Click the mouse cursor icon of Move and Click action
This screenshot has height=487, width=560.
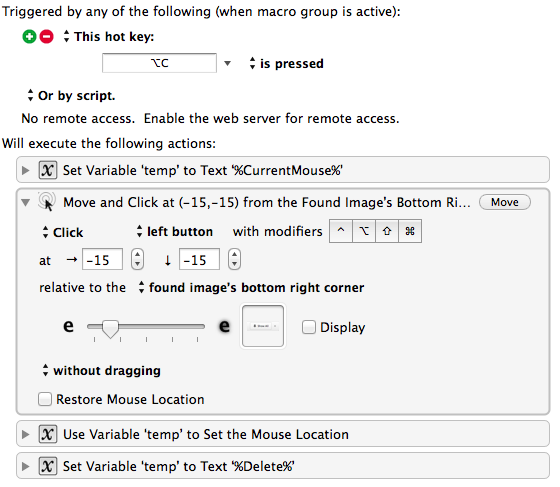(x=48, y=202)
